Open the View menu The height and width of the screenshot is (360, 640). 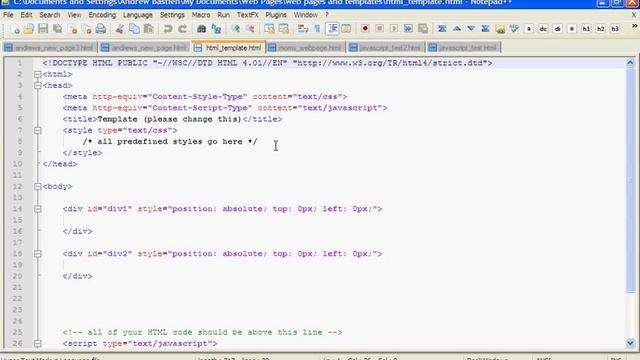click(74, 15)
